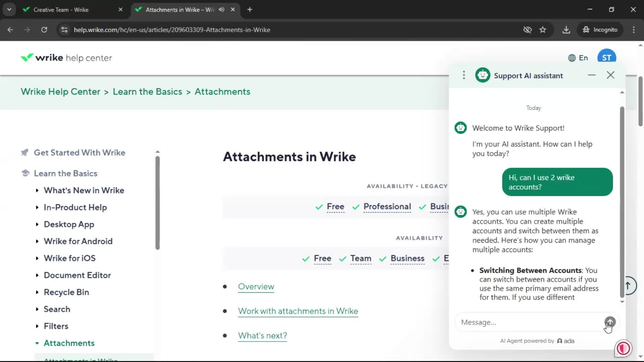Image resolution: width=644 pixels, height=362 pixels.
Task: Jump to the Overview section link
Action: click(x=256, y=287)
